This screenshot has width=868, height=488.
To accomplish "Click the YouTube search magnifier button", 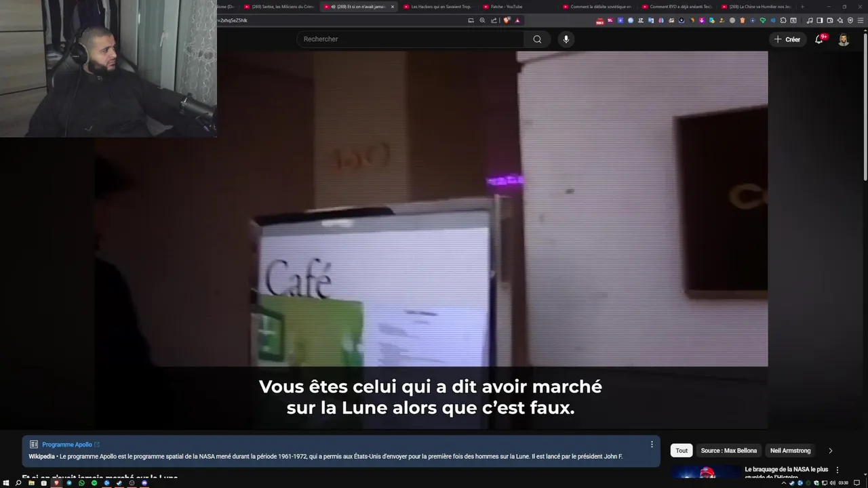I will [537, 39].
